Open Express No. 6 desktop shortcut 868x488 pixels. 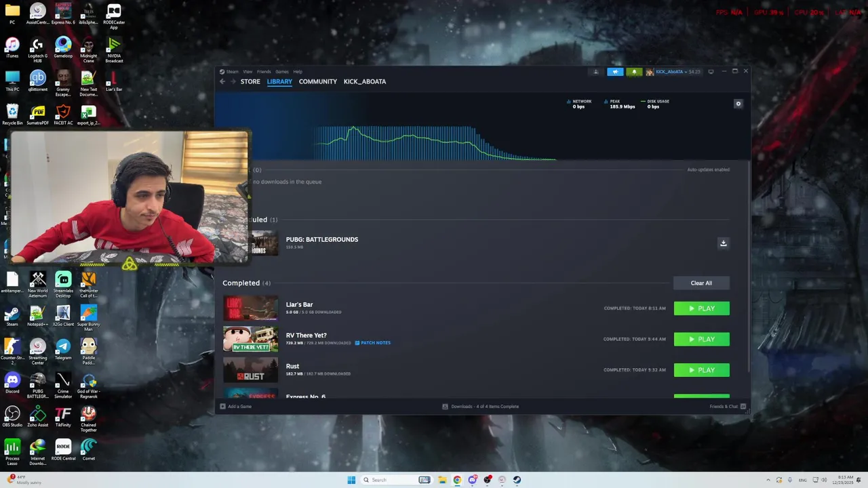click(63, 14)
